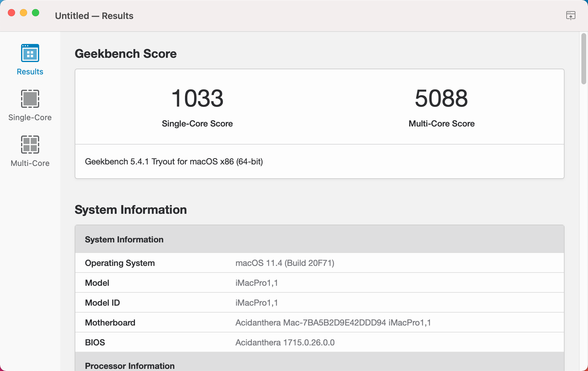Click the Results tab label
588x371 pixels.
30,72
